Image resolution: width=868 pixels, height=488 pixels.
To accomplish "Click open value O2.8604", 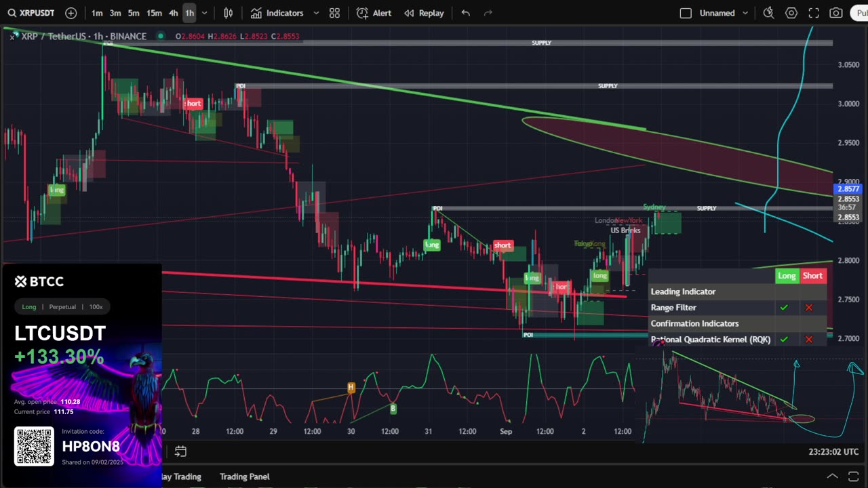I will click(x=191, y=37).
